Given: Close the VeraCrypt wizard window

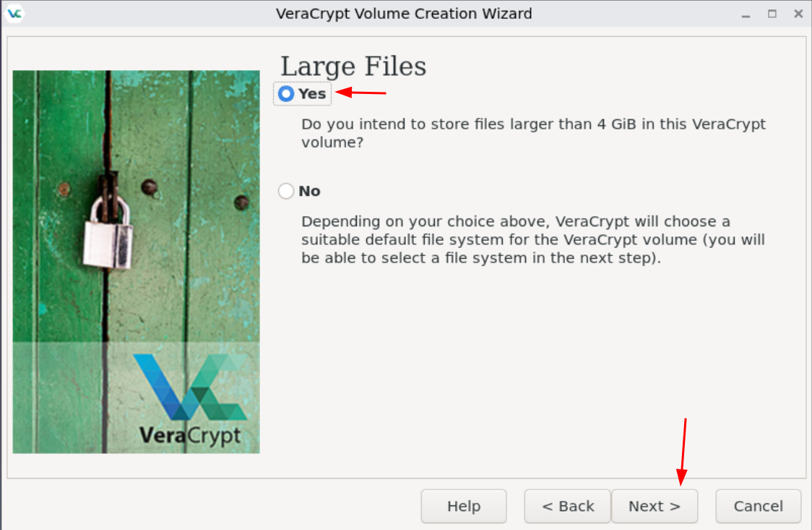Looking at the screenshot, I should tap(798, 14).
